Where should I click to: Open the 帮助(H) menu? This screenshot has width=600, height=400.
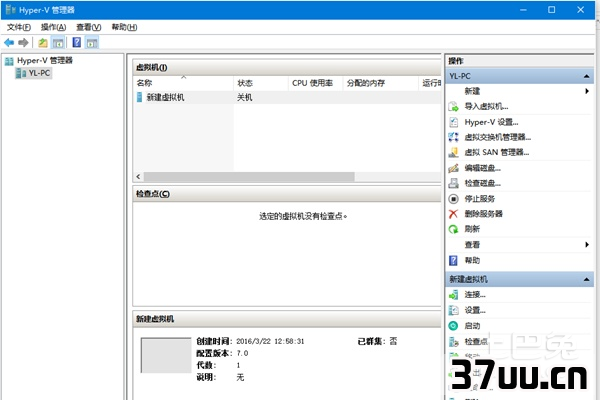[124, 27]
